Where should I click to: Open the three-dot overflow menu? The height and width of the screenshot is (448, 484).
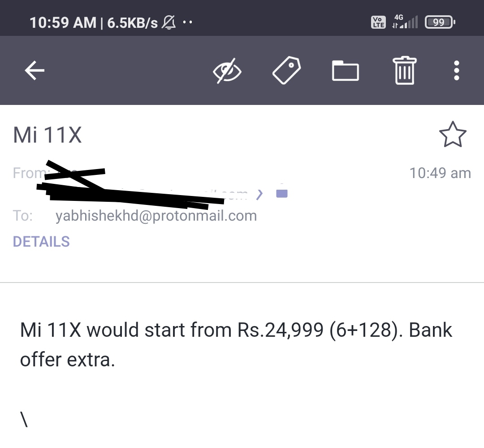point(457,70)
